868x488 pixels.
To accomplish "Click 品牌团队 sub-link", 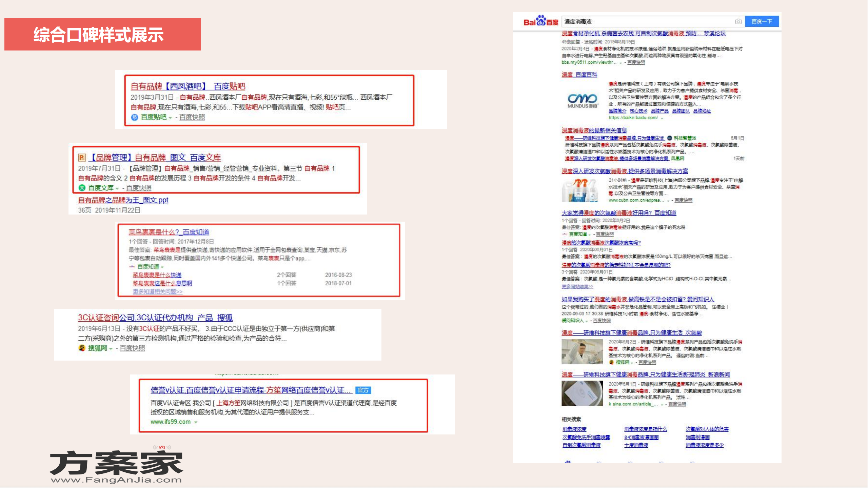I will (x=681, y=111).
